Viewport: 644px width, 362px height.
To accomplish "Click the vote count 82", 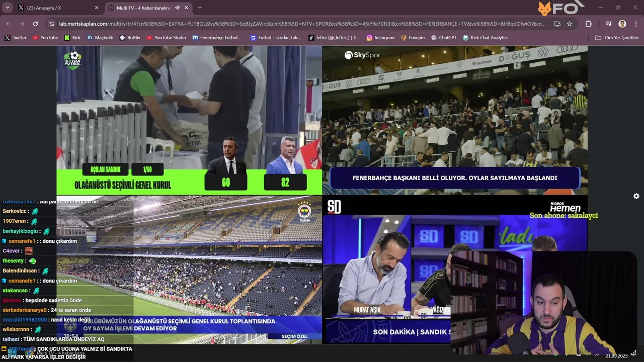I will [285, 183].
